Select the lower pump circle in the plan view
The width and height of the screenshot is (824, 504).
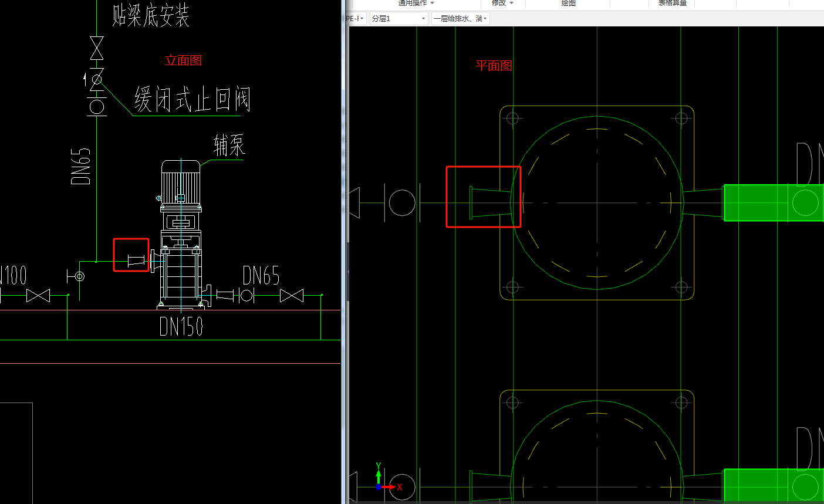[597, 452]
